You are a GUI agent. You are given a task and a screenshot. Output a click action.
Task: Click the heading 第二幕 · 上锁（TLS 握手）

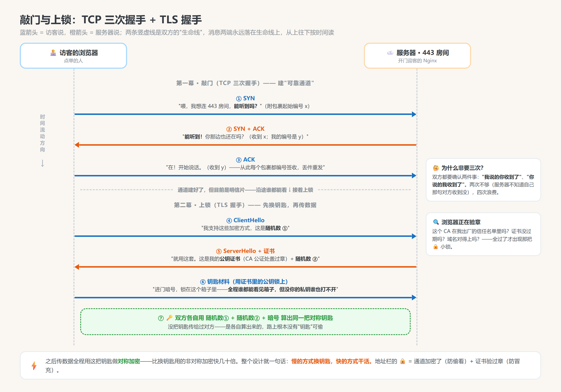pos(245,205)
